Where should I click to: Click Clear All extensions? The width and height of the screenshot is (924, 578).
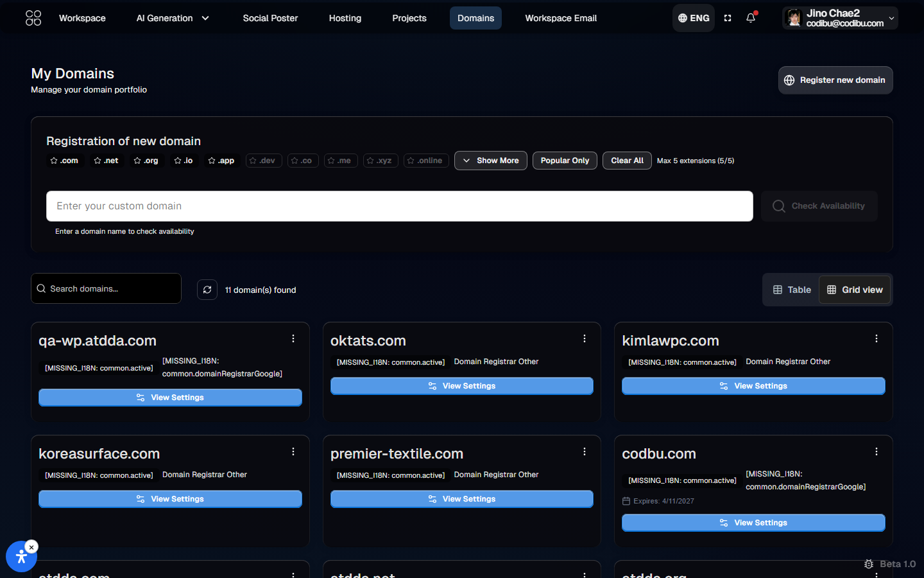627,161
